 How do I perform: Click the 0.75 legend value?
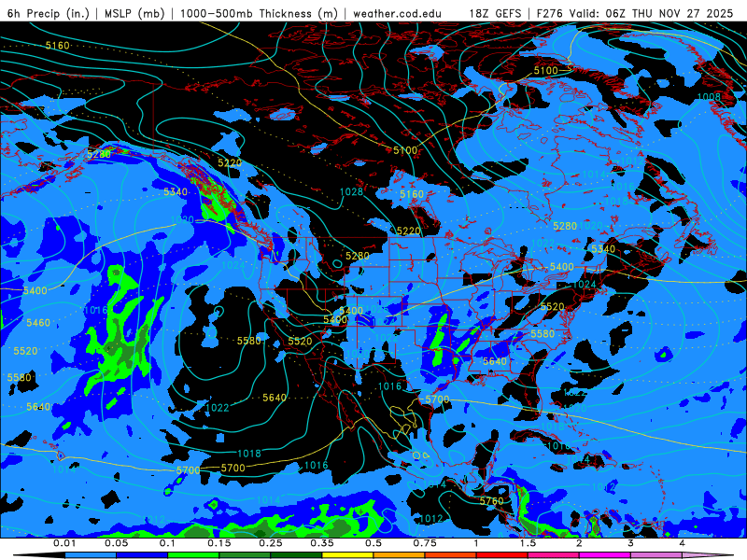pos(425,543)
